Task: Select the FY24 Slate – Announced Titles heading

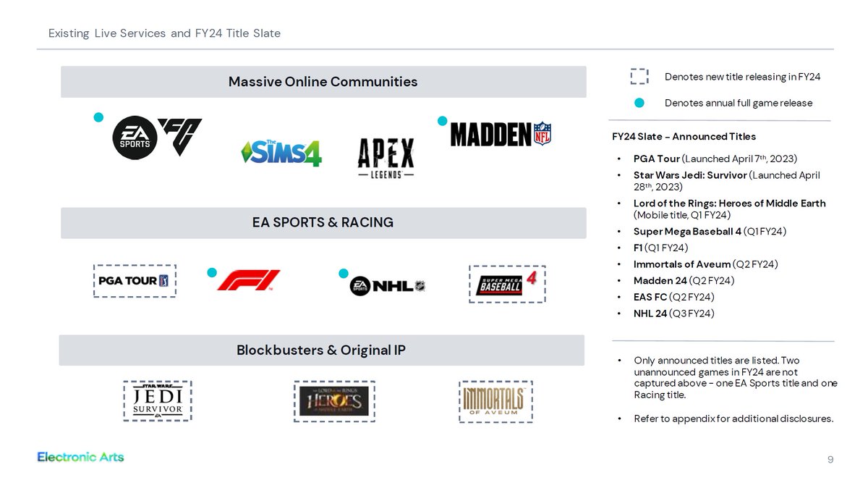Action: (x=684, y=136)
